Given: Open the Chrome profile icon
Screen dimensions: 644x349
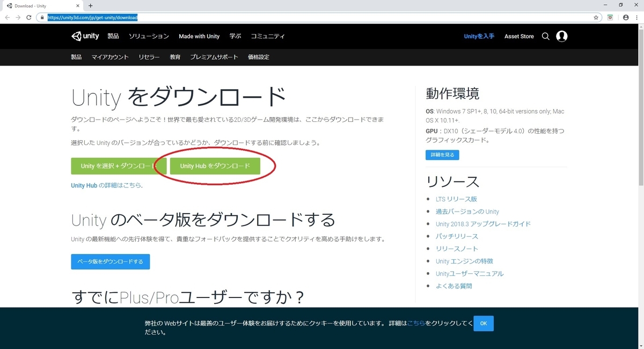Looking at the screenshot, I should pos(626,17).
